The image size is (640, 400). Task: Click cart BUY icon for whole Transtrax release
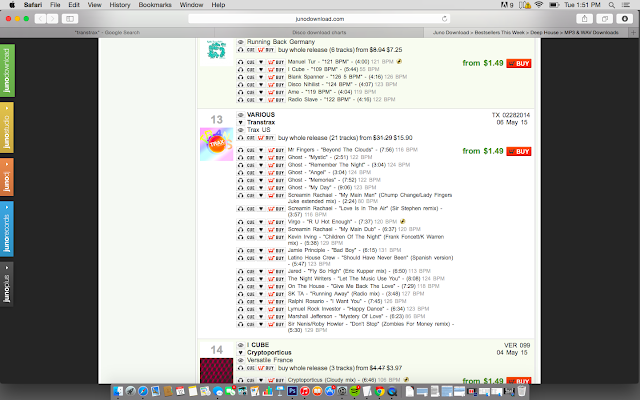266,138
